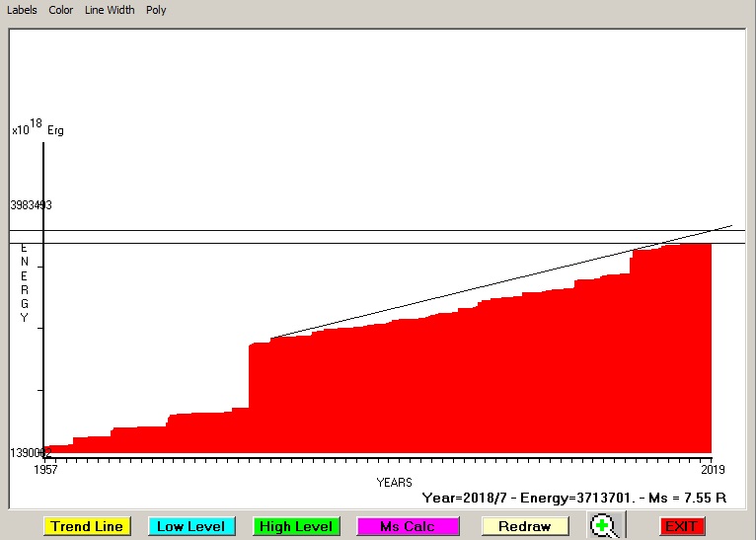Click the YEARS axis title
This screenshot has height=540, width=756.
click(x=394, y=482)
